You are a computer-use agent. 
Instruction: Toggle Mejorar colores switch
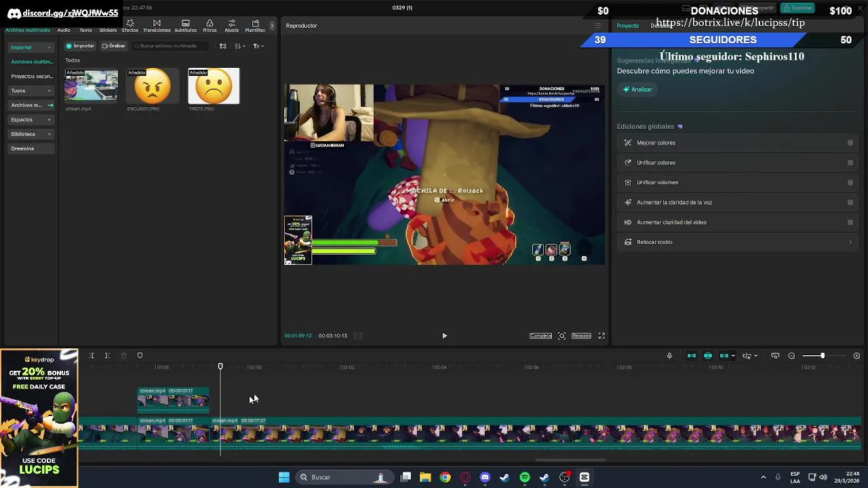[850, 143]
